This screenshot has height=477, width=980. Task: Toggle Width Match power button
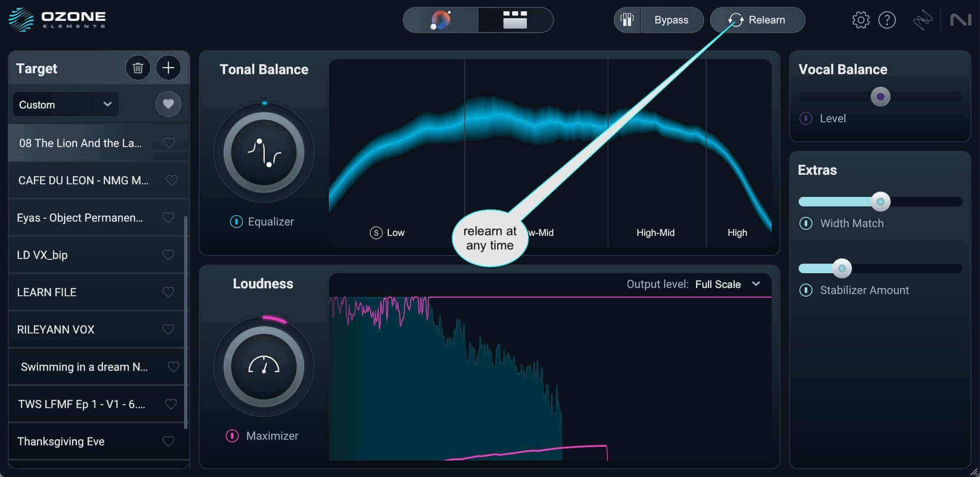click(806, 223)
